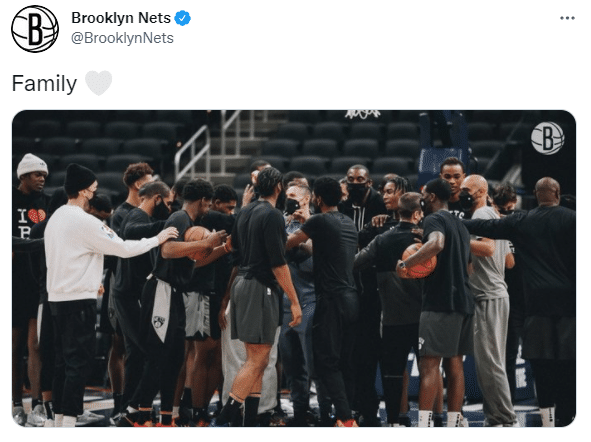The height and width of the screenshot is (442, 591).
Task: Click the Brooklyn Nets display name
Action: pyautogui.click(x=121, y=18)
